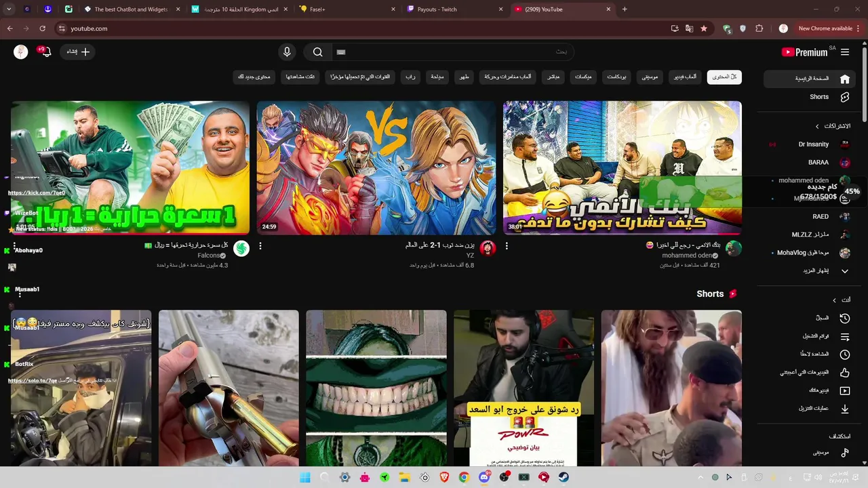Open MohaVlog subscription channel

tap(810, 253)
